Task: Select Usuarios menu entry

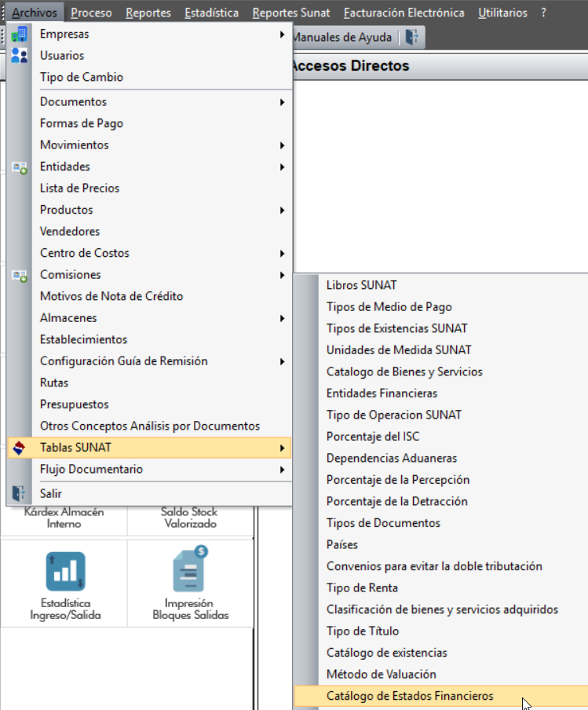Action: pos(149,55)
